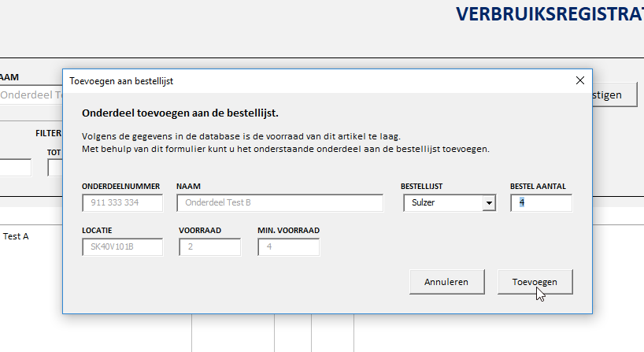Click the Min. voorraad field
The image size is (644, 352).
(288, 247)
